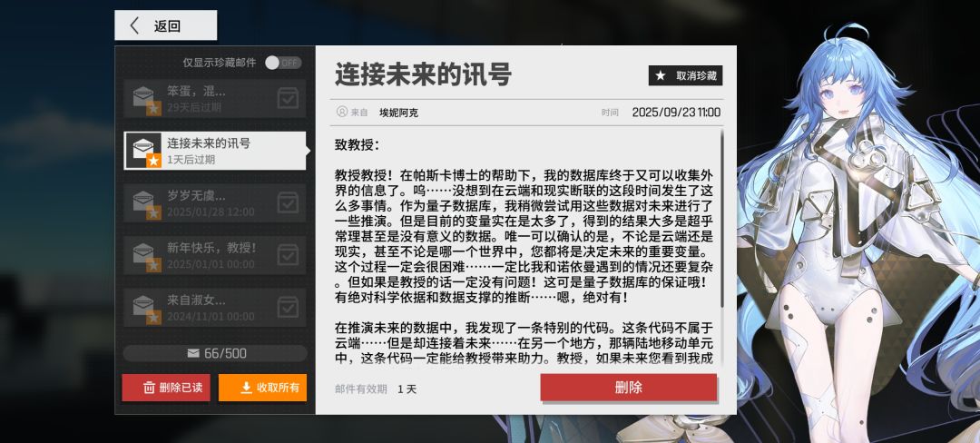Open the 岁岁无虞... mail
This screenshot has height=443, width=980.
(x=215, y=203)
